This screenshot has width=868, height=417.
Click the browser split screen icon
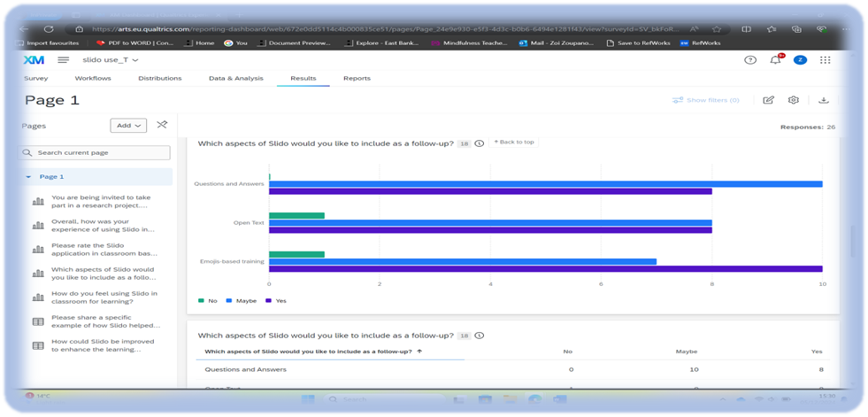coord(746,29)
